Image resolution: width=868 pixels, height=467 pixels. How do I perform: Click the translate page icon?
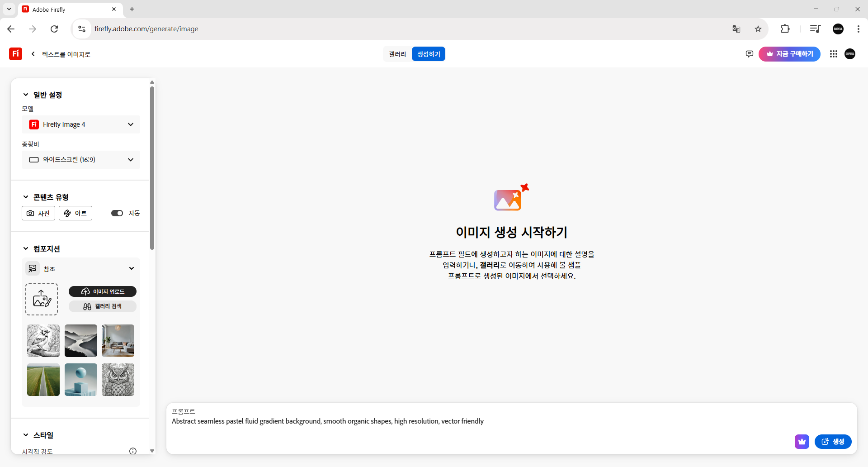(x=736, y=29)
